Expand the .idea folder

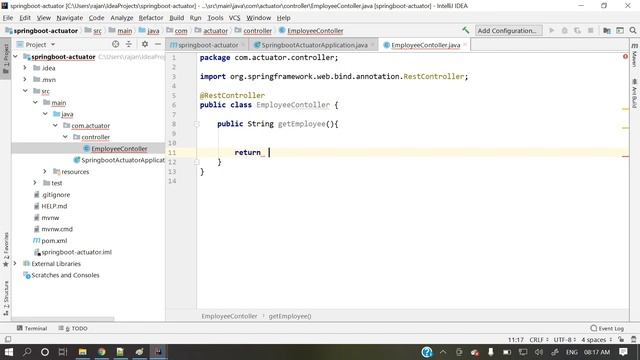point(25,68)
